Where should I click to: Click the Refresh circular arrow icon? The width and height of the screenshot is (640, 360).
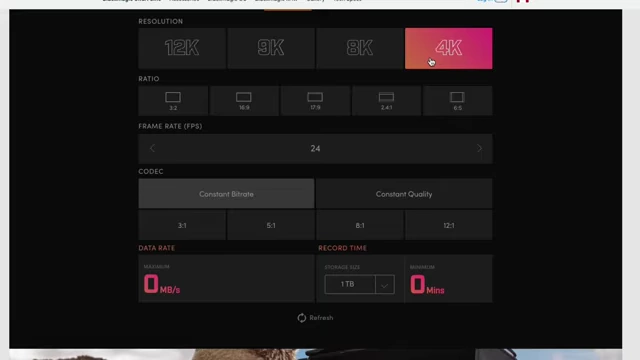coord(302,318)
